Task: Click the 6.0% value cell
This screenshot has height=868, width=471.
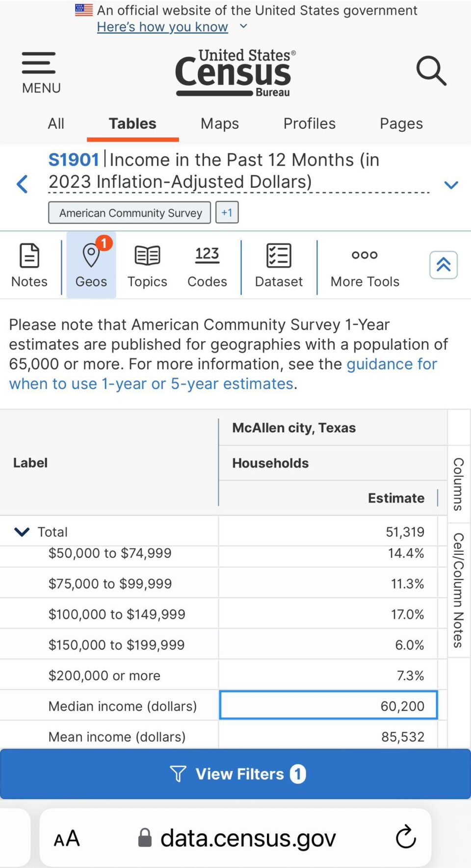Action: point(328,645)
